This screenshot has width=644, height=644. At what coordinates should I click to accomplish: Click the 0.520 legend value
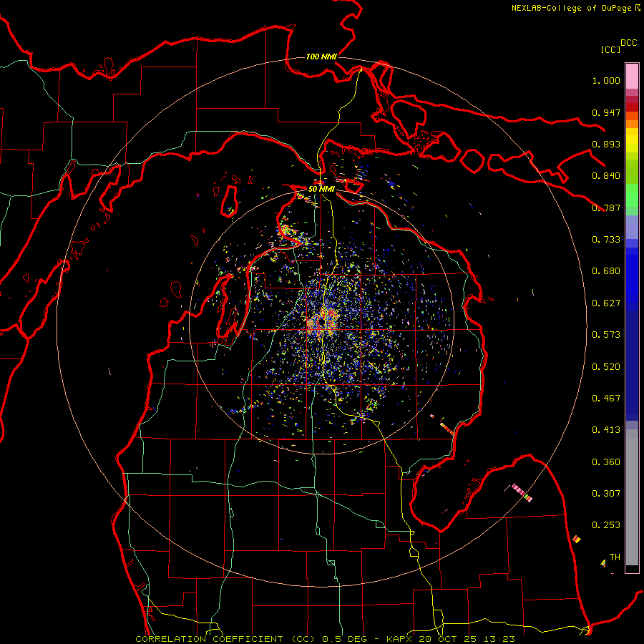click(x=606, y=367)
